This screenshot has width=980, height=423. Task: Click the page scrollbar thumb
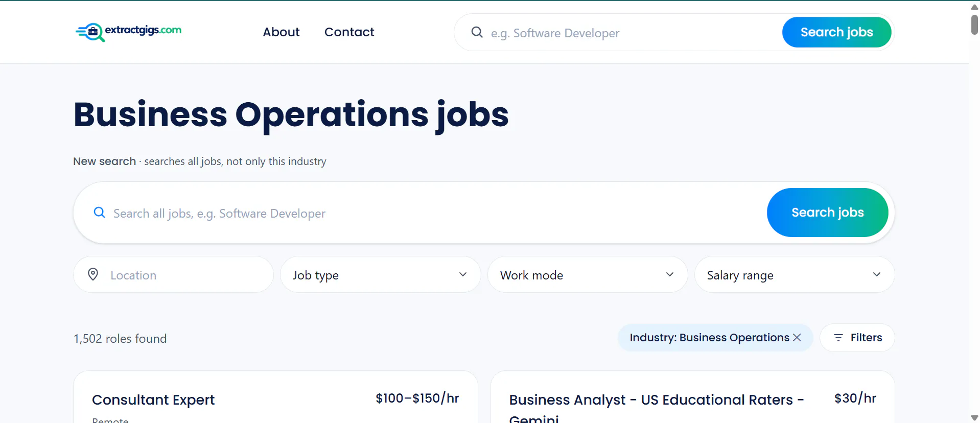click(x=974, y=25)
